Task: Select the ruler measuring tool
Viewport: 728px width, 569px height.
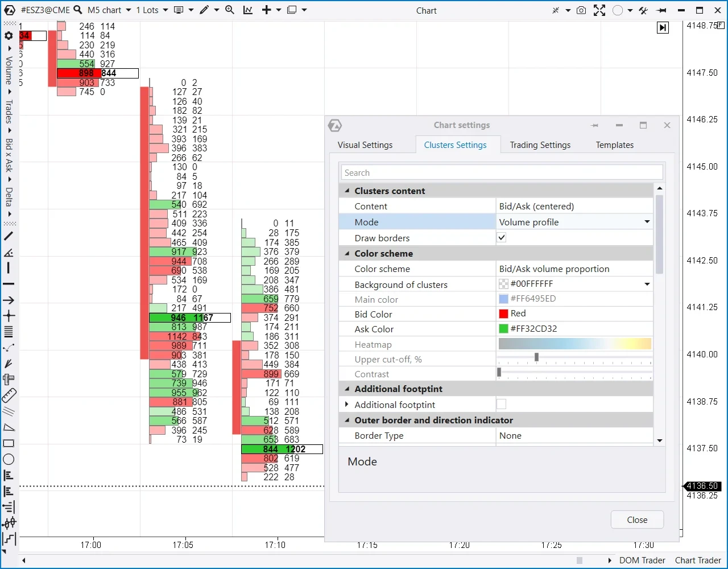Action: 9,395
